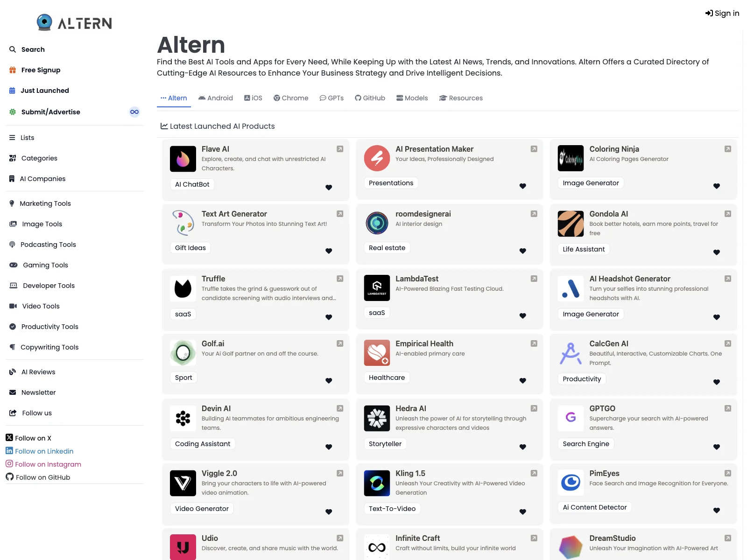Screen dimensions: 747x560
Task: Favorite Golf.ai with heart icon
Action: click(x=329, y=381)
